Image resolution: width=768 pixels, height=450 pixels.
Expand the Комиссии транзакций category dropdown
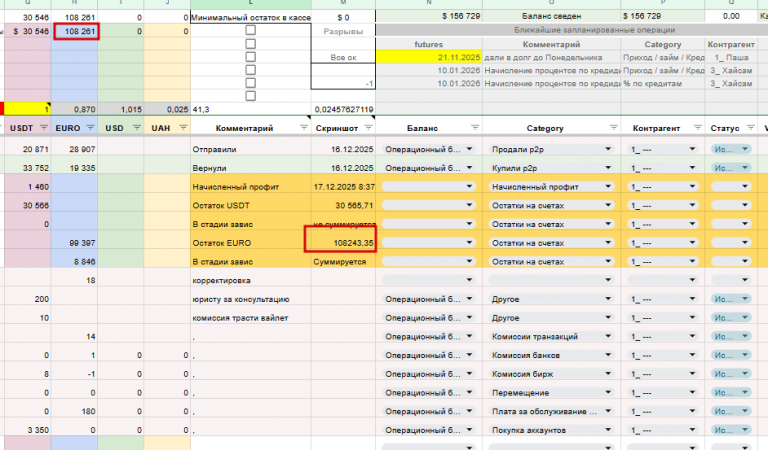tap(607, 336)
